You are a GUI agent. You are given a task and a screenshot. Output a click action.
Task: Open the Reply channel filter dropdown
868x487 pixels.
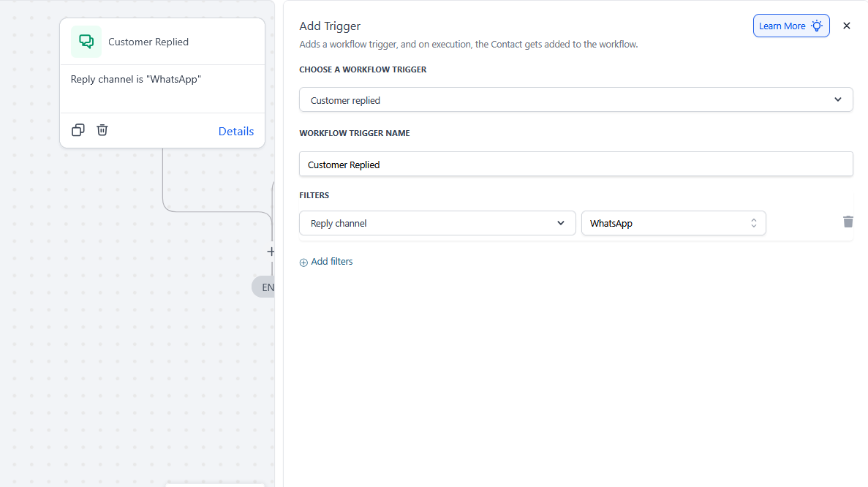[437, 223]
